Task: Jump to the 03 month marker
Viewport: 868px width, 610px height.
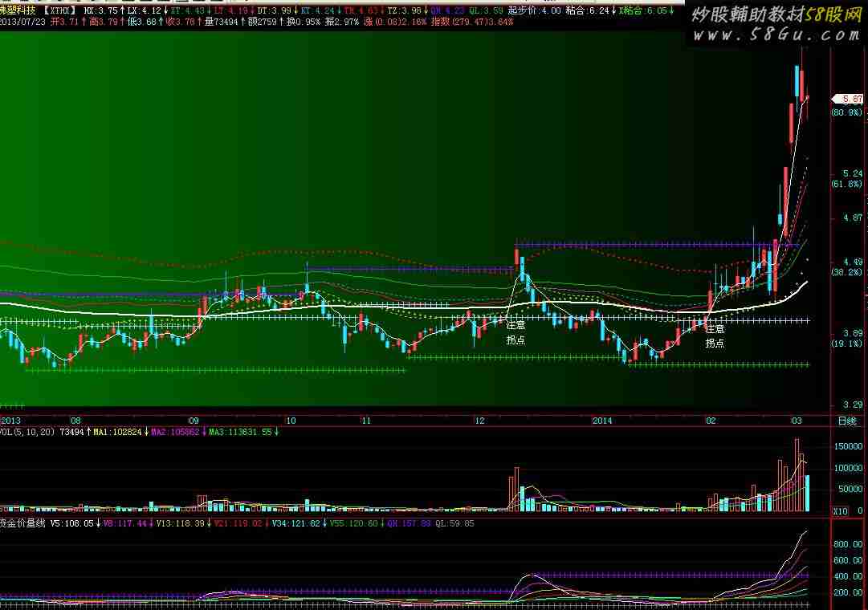Action: pyautogui.click(x=797, y=421)
